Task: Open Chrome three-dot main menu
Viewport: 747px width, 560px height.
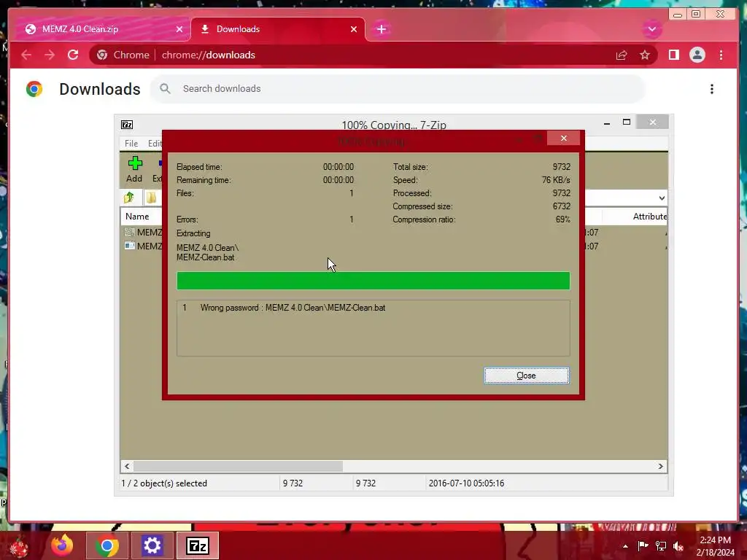Action: click(x=721, y=55)
